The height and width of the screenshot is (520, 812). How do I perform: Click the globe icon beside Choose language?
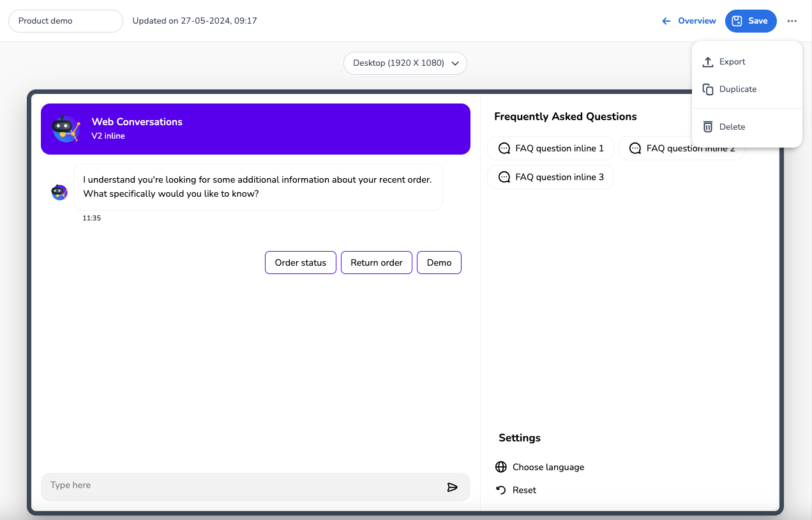(501, 467)
